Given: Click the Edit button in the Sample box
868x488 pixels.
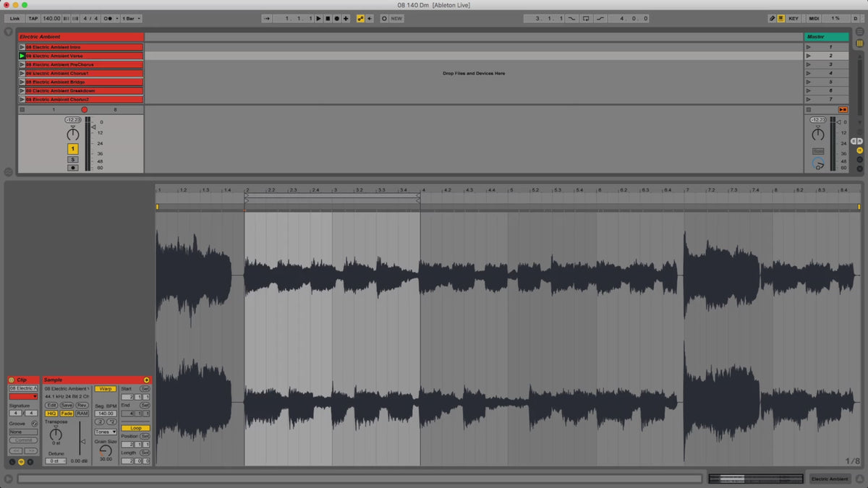Looking at the screenshot, I should (53, 405).
